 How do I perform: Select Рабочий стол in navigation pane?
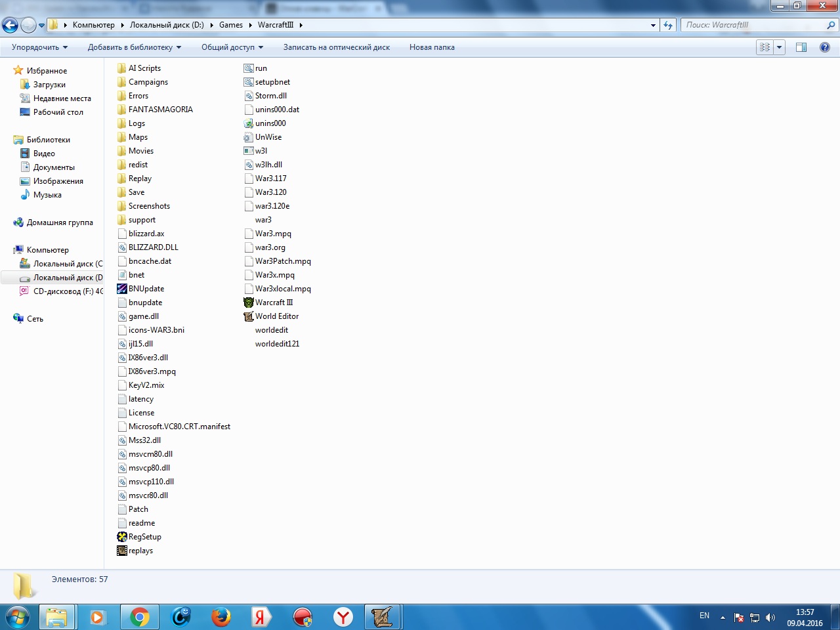click(58, 112)
